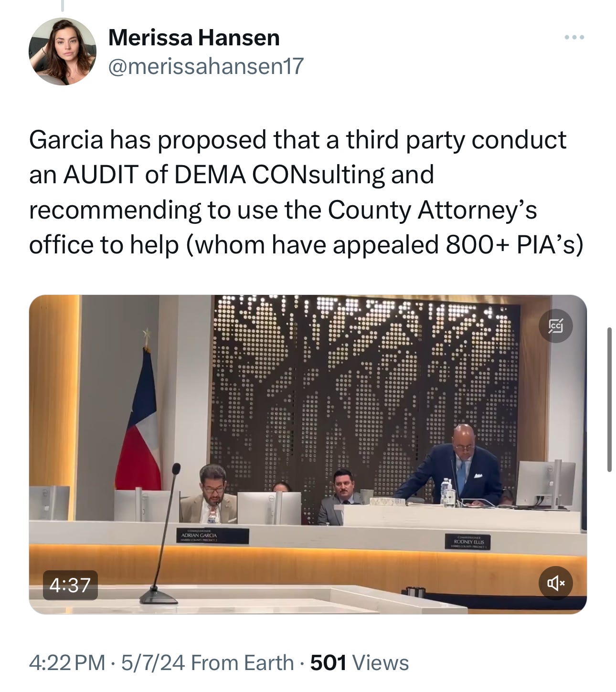Screen dimensions: 616x692
Task: Click the thread connector line above the avatar
Action: [x=62, y=6]
